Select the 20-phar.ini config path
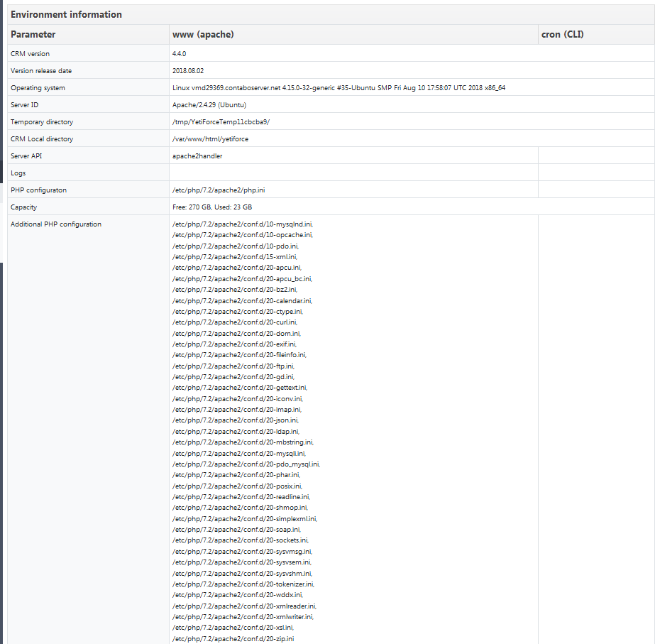This screenshot has height=644, width=660. tap(236, 475)
